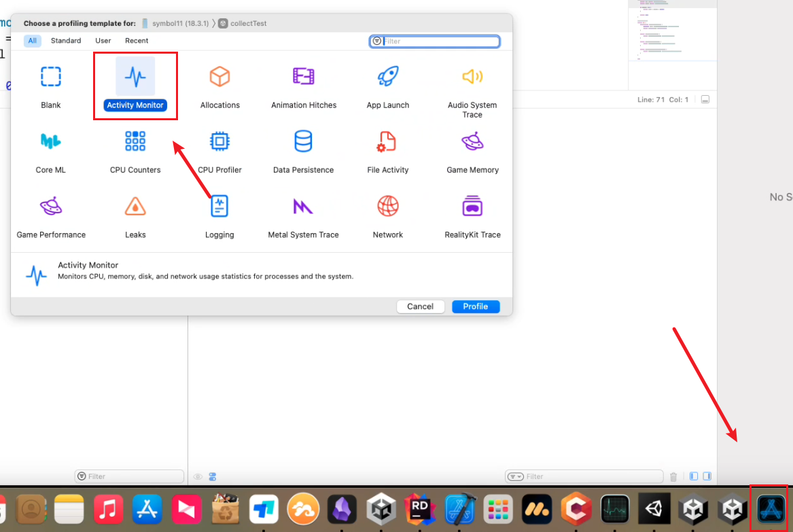The height and width of the screenshot is (532, 793).
Task: Open the collectTest target selector
Action: coord(243,23)
